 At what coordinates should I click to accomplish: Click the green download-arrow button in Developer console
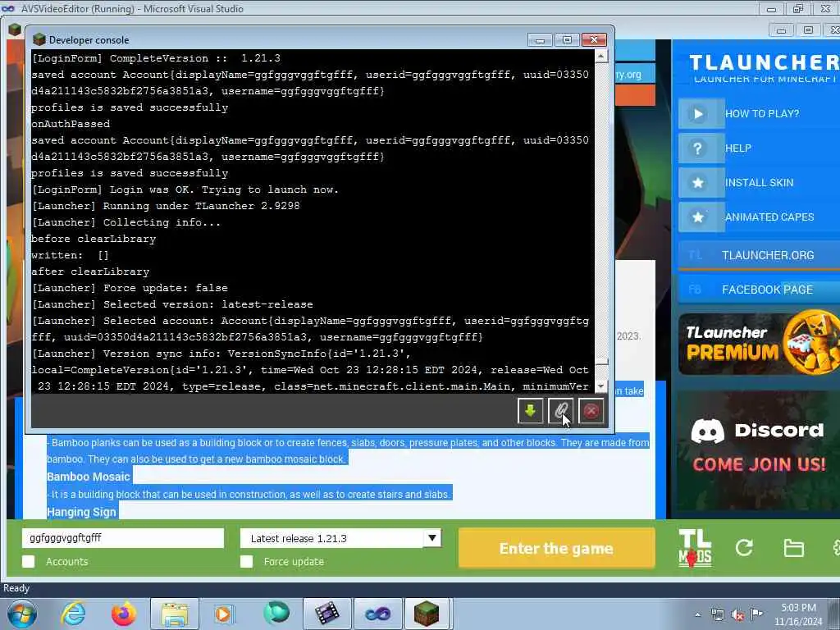pos(531,411)
